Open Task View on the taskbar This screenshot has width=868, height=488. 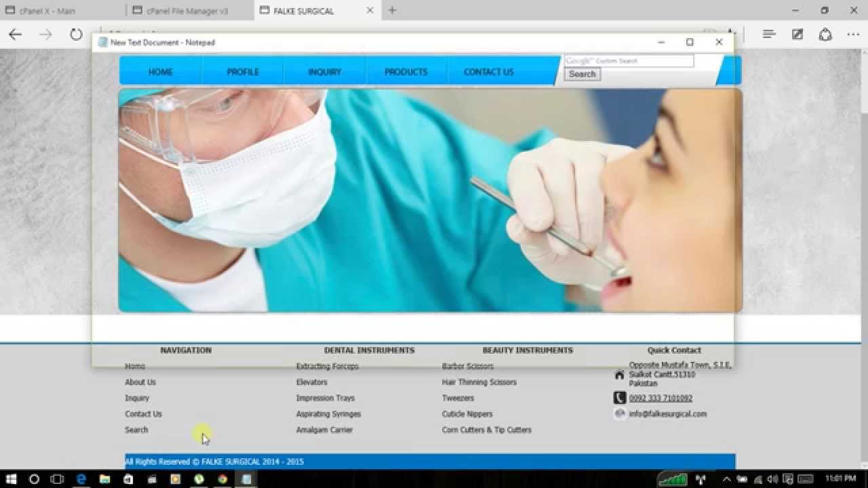click(57, 479)
